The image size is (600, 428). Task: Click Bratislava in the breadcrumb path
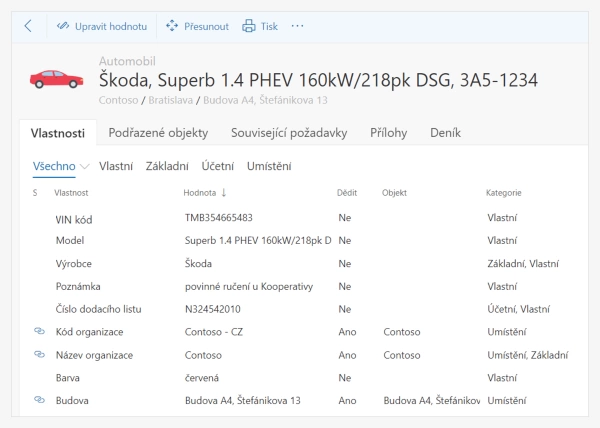[x=171, y=100]
